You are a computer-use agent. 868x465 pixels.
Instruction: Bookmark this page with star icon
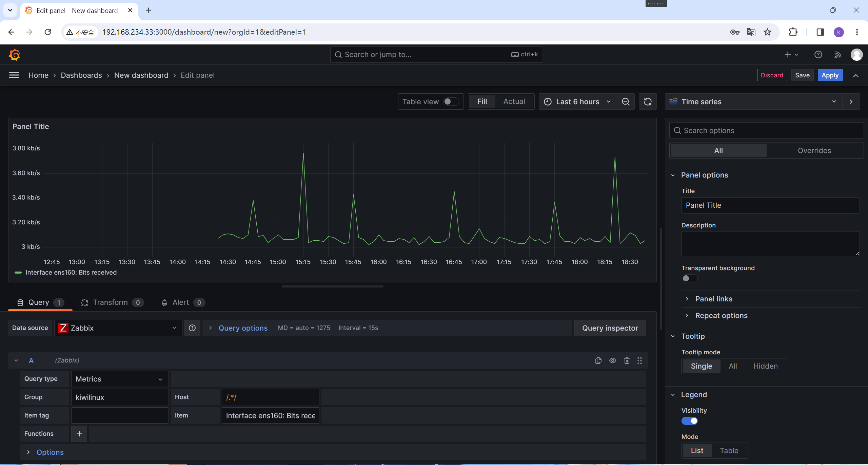click(767, 32)
